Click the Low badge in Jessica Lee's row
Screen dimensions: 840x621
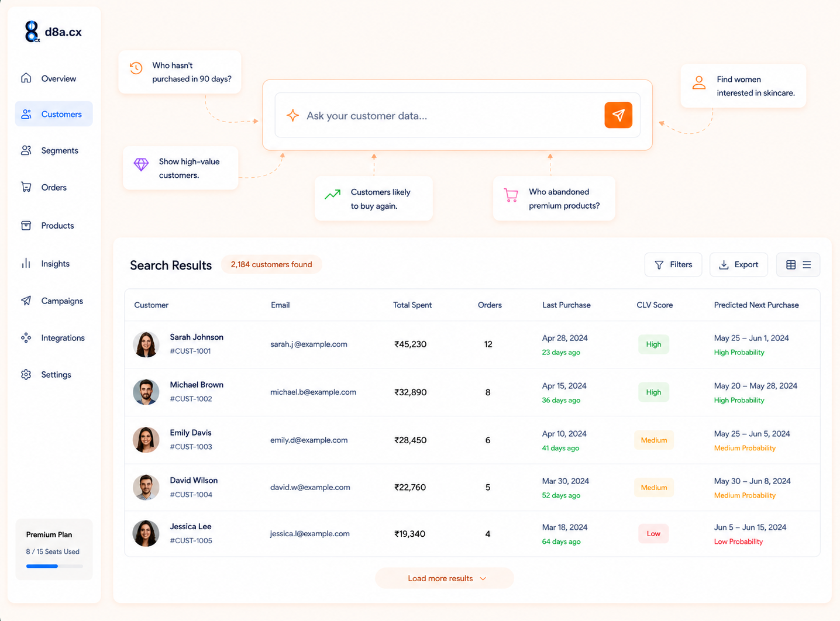pos(653,533)
